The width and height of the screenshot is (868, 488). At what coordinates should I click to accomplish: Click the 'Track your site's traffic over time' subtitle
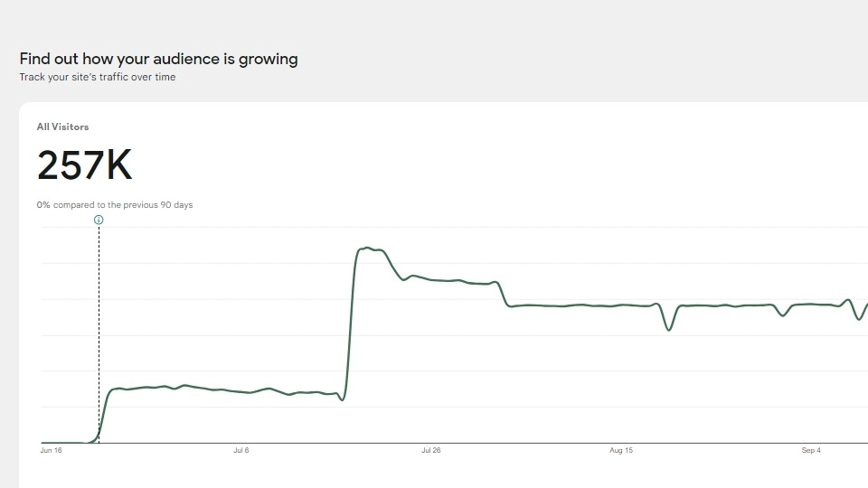pyautogui.click(x=98, y=78)
